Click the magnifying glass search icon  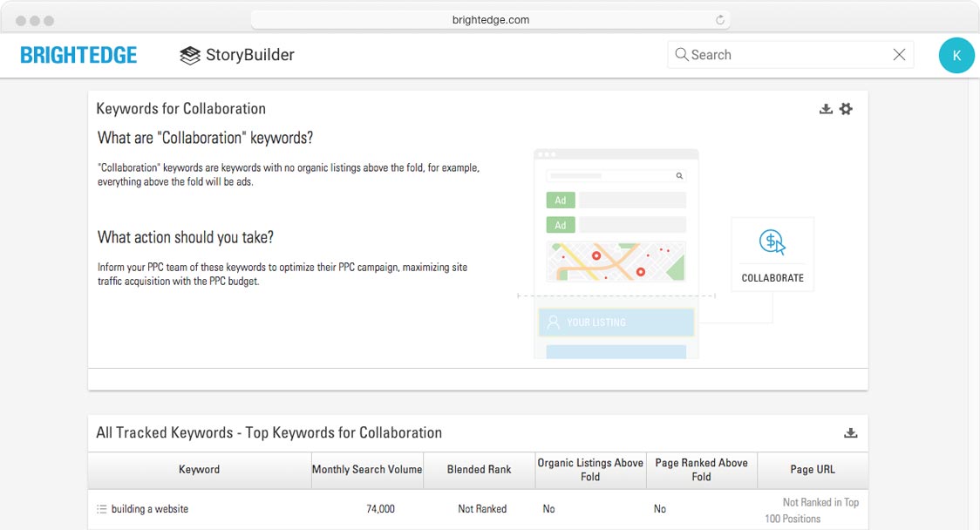(681, 55)
